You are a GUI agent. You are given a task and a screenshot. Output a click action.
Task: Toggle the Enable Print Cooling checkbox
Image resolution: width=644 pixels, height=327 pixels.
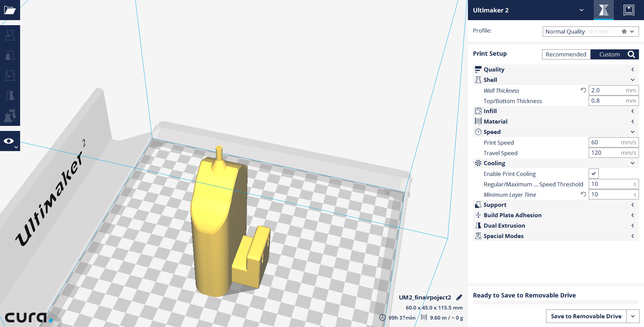pyautogui.click(x=594, y=174)
